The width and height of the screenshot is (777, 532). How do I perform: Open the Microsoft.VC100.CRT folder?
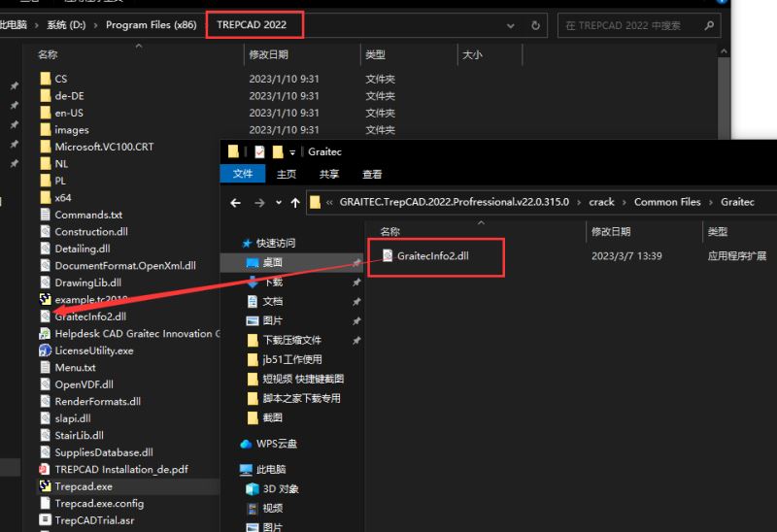(x=104, y=147)
